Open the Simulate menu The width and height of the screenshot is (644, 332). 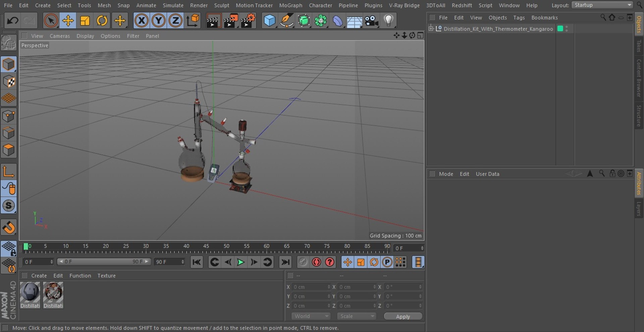pos(173,5)
